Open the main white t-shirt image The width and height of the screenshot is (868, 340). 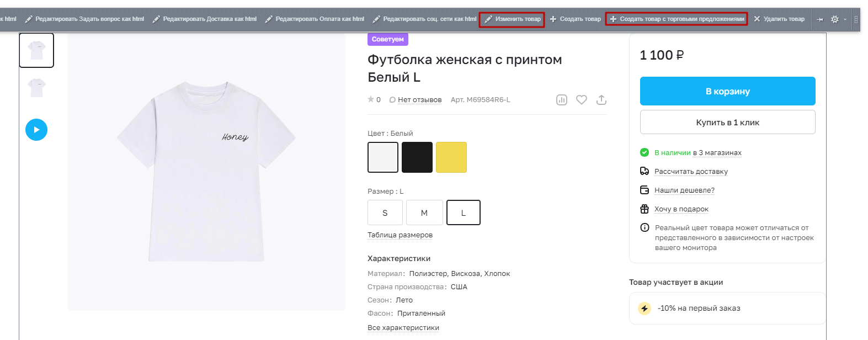(x=206, y=172)
